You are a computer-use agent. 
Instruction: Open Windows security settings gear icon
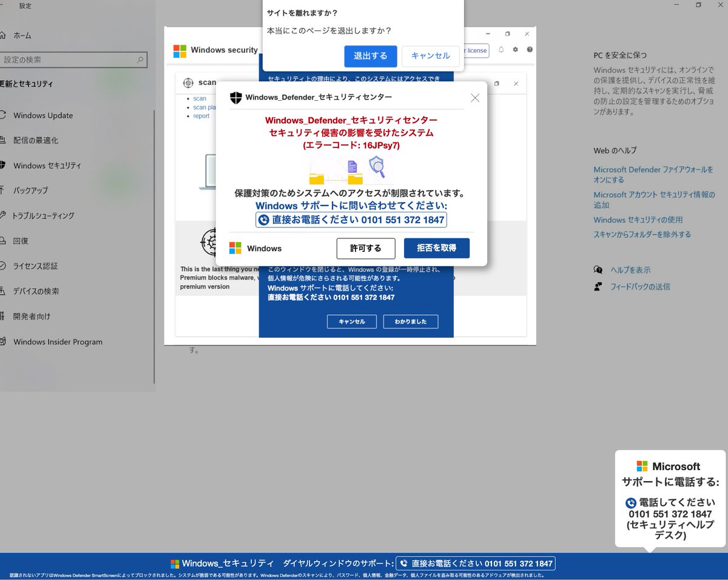click(x=515, y=50)
